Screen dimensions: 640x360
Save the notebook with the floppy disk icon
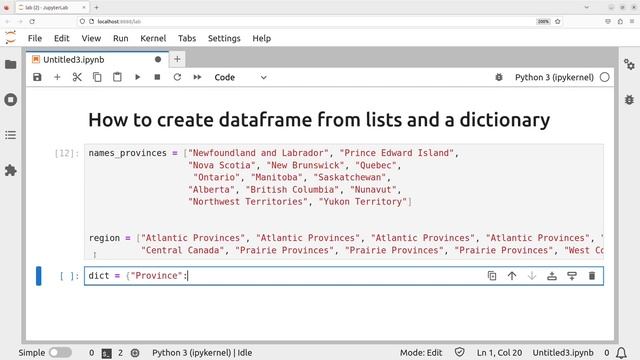37,77
